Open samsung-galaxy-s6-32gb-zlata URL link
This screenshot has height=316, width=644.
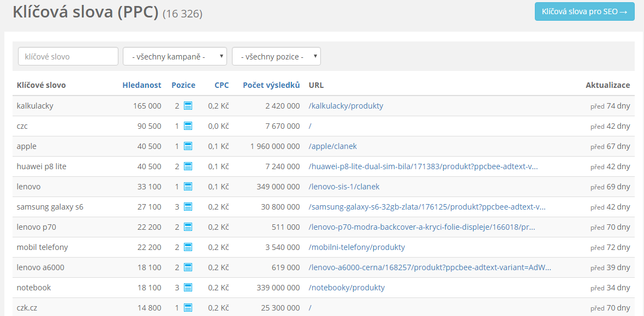[x=427, y=207]
